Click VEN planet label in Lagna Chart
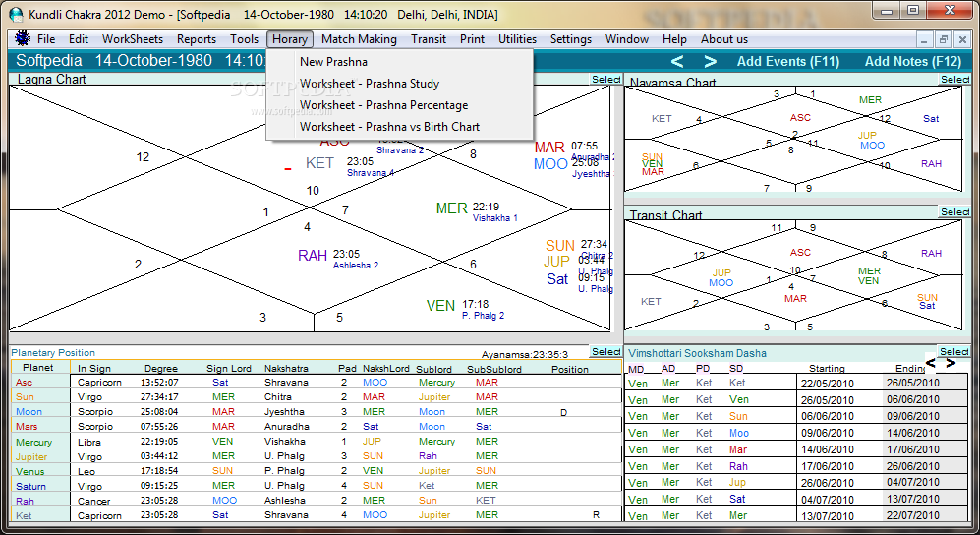The height and width of the screenshot is (535, 980). 440,306
